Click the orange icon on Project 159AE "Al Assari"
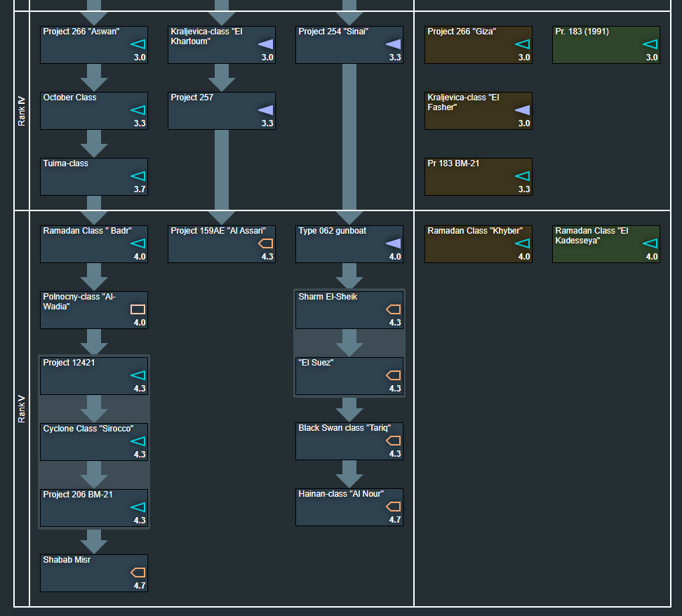Image resolution: width=682 pixels, height=616 pixels. tap(266, 243)
